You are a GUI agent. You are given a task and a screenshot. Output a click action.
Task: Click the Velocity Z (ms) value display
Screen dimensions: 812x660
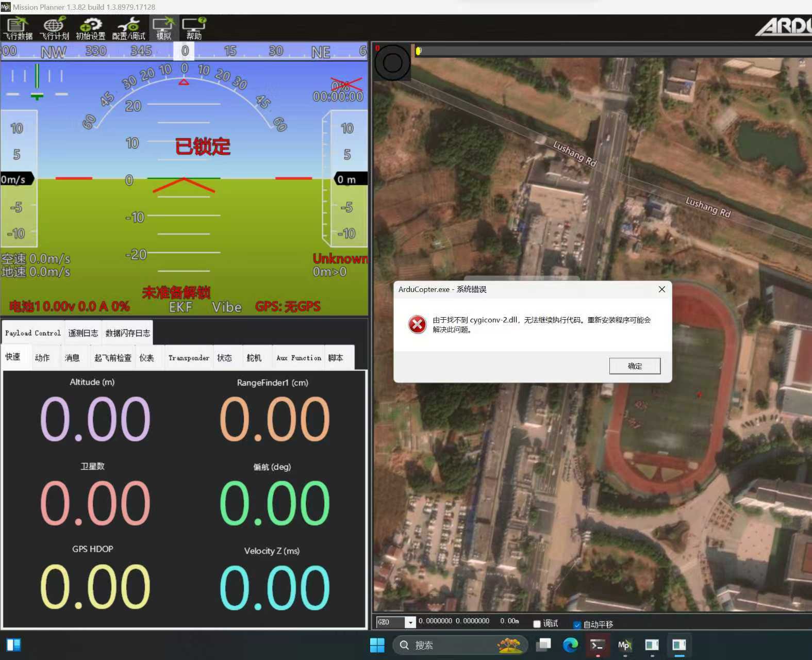(x=274, y=587)
